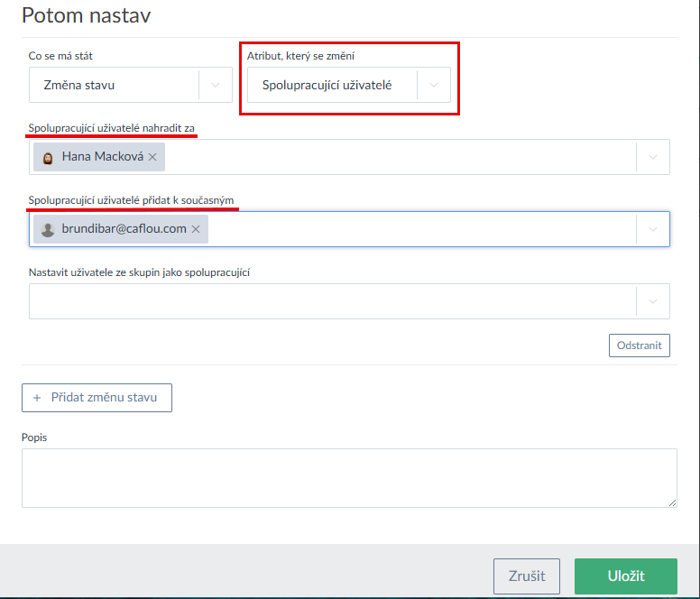Click empty space beside the Hana Macková chip

(x=397, y=157)
